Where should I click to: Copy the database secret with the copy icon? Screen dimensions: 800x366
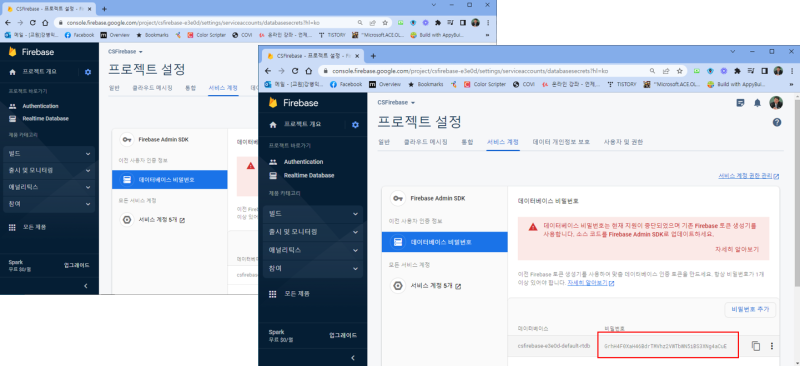coord(756,346)
